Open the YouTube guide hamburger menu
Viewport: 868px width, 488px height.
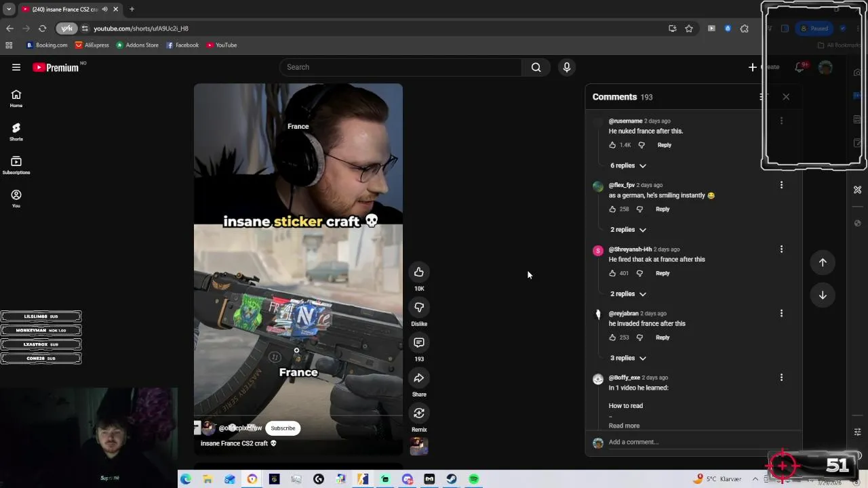pyautogui.click(x=16, y=67)
